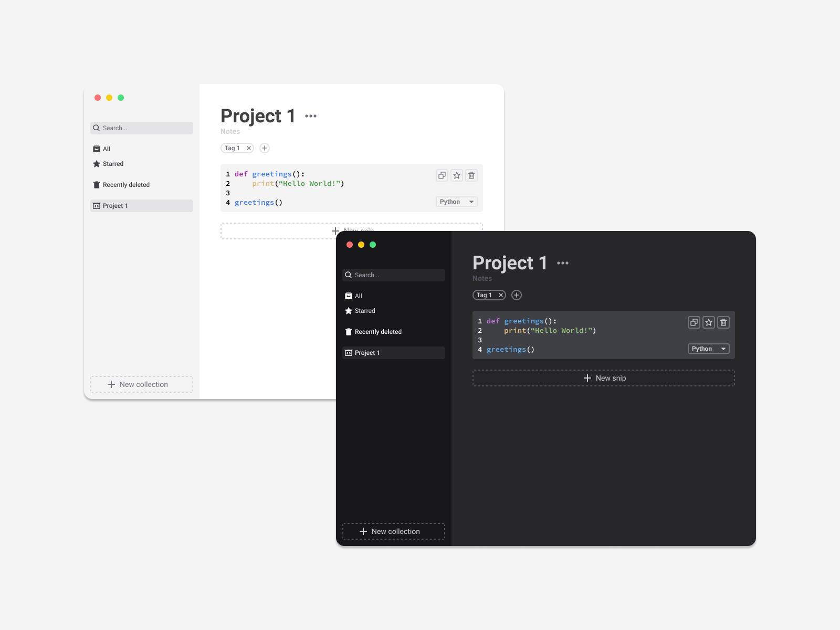Open the Python language dropdown, dark window
This screenshot has height=630, width=840.
(708, 349)
